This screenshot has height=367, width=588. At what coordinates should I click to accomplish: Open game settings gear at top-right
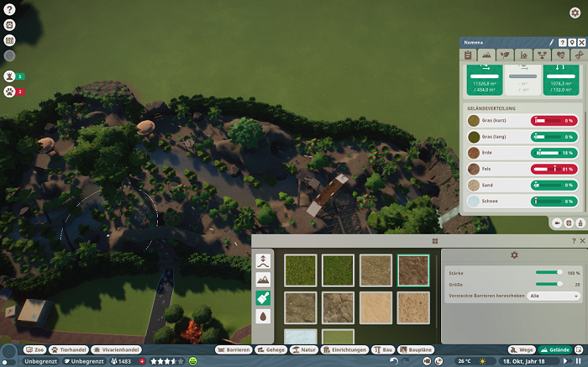tap(575, 13)
